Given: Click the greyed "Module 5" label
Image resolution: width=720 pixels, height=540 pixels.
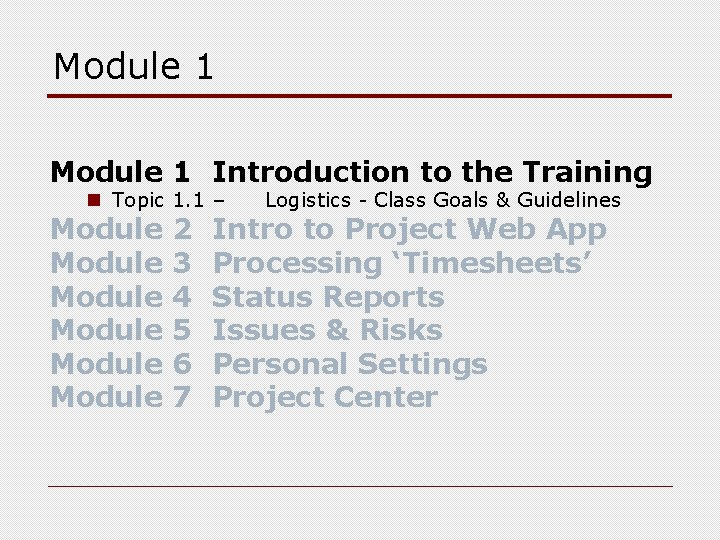Looking at the screenshot, I should 121,330.
